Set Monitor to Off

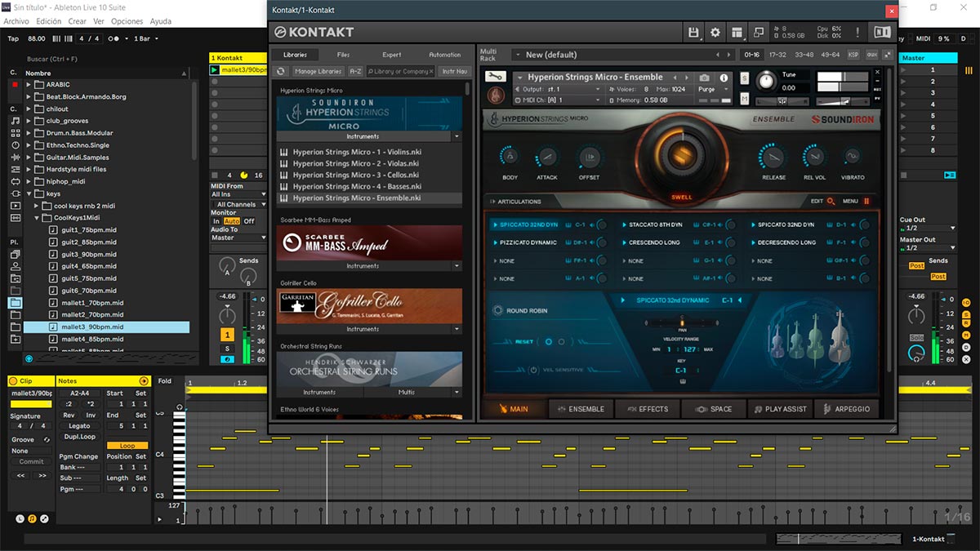(x=249, y=221)
